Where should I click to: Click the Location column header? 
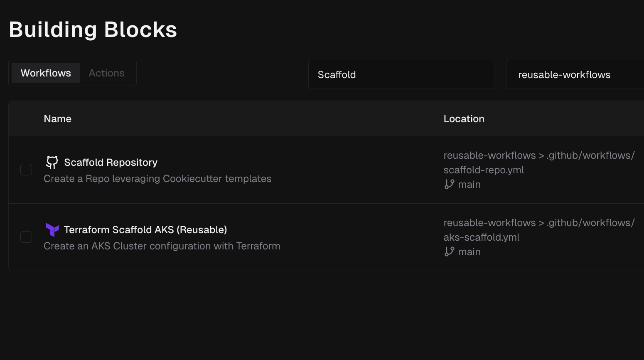[x=464, y=119]
